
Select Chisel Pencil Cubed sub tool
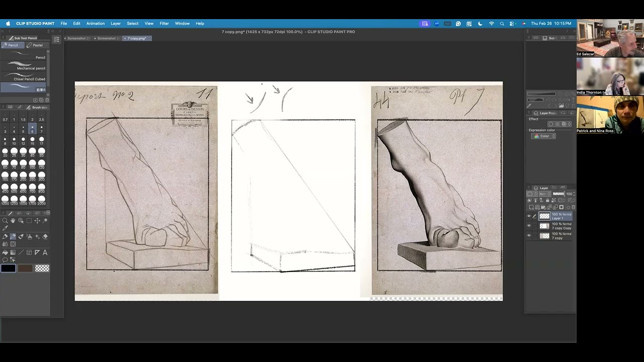24,77
